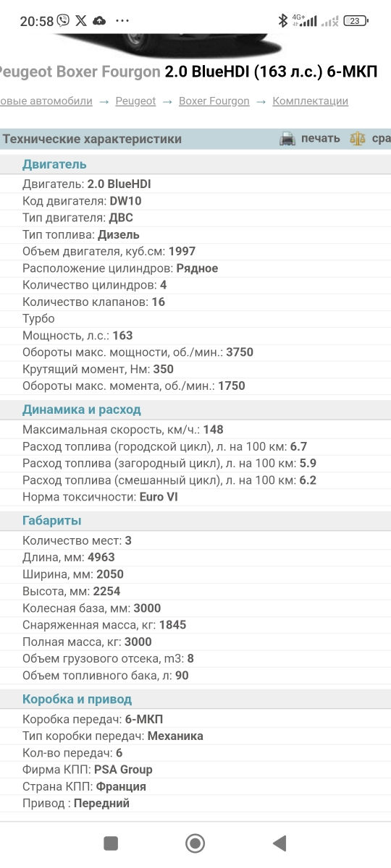Tap the printer icon

click(287, 139)
